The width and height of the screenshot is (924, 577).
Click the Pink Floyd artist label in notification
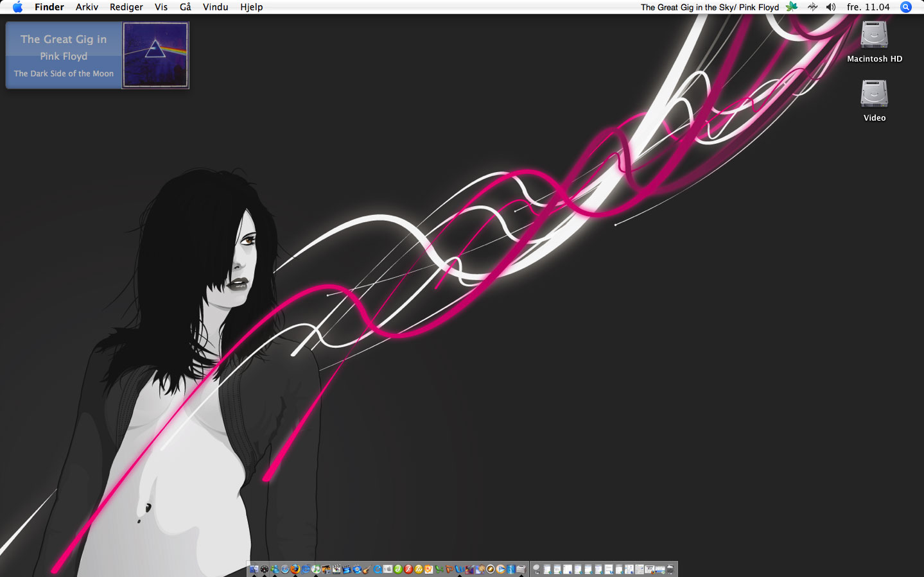64,56
